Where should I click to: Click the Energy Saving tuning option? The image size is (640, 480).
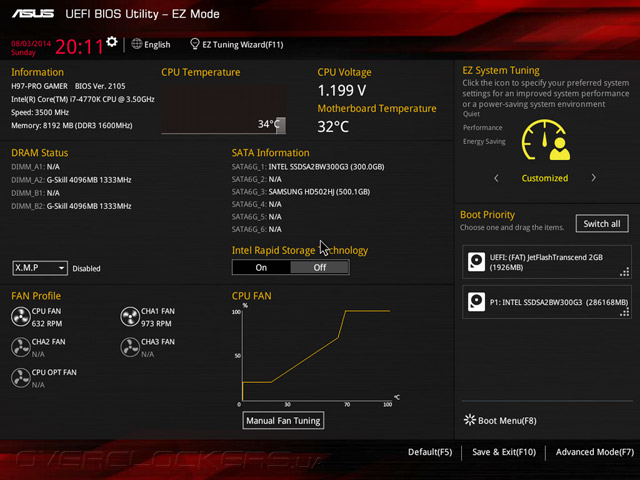[x=484, y=141]
